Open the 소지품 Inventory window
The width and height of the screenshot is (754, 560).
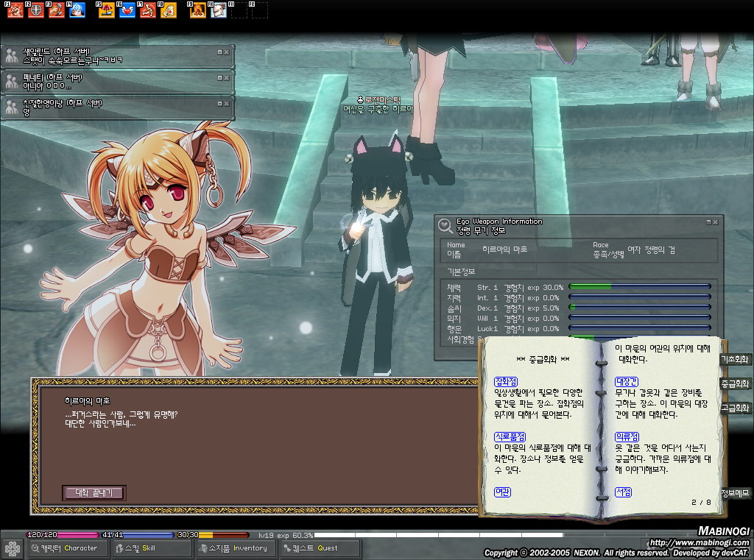tap(236, 548)
